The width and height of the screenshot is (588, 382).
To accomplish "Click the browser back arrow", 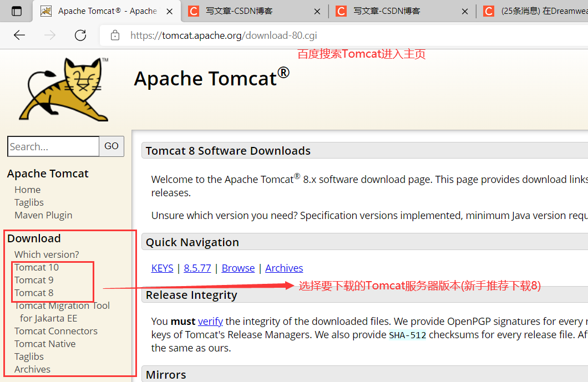I will (19, 35).
